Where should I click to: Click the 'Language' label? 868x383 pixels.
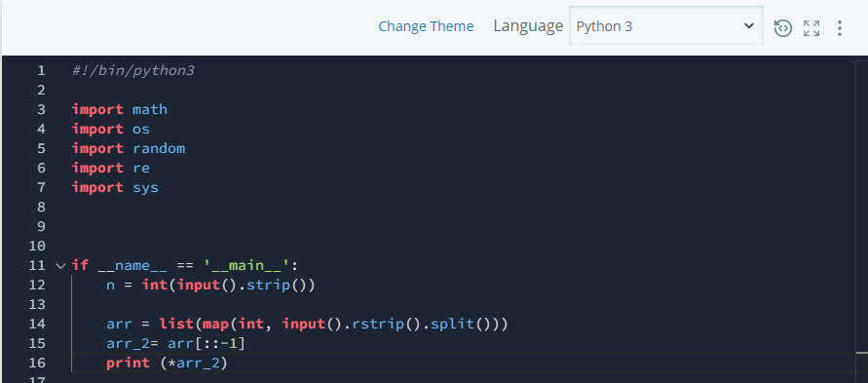tap(528, 26)
